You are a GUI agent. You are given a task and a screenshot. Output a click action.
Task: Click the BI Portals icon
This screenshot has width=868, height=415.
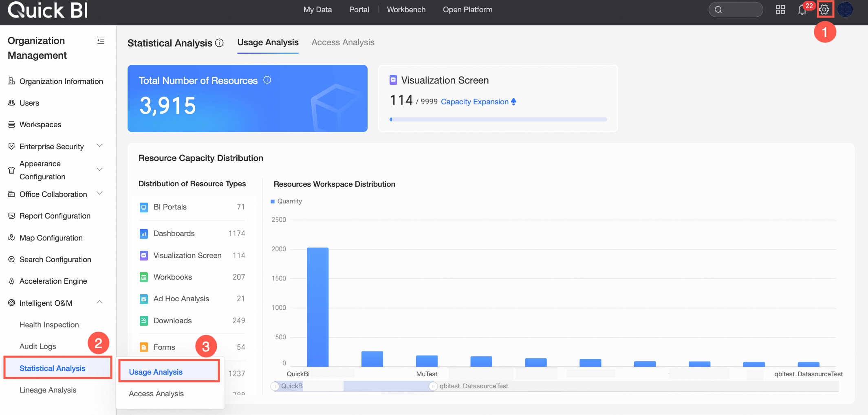144,207
